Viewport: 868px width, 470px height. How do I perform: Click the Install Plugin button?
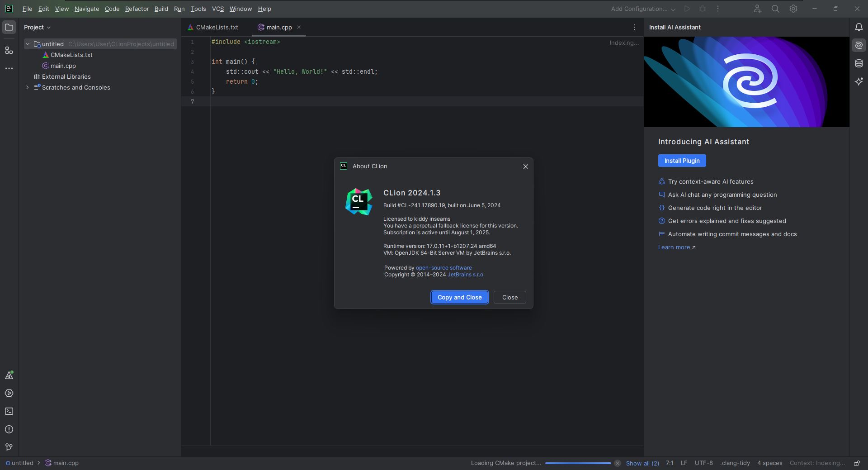[681, 161]
